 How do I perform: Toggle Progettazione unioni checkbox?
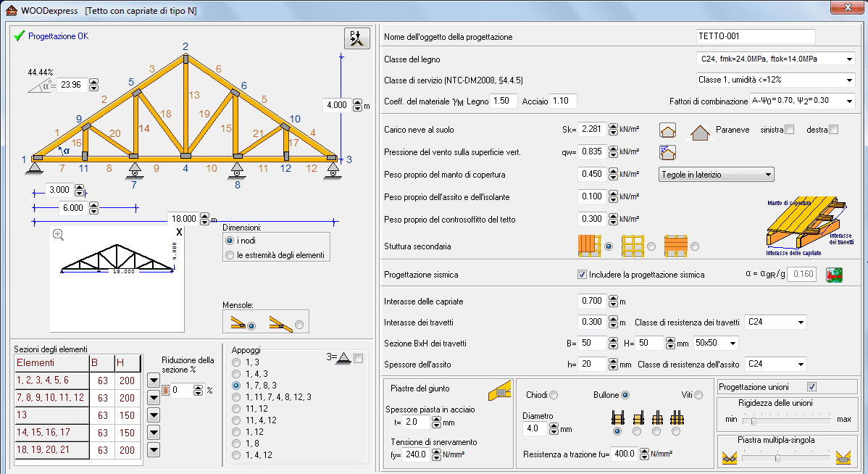[811, 386]
